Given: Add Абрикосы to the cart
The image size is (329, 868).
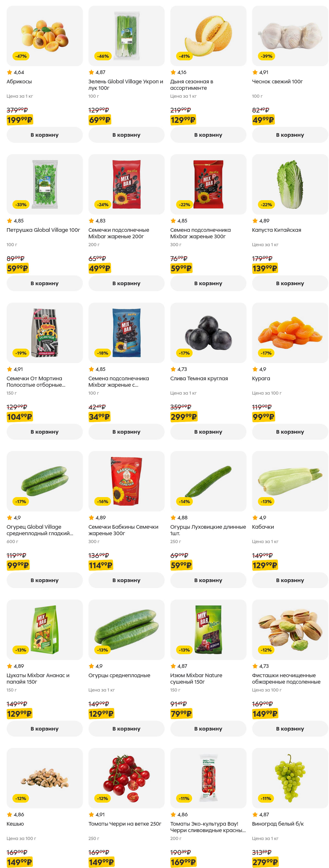Looking at the screenshot, I should pyautogui.click(x=45, y=135).
